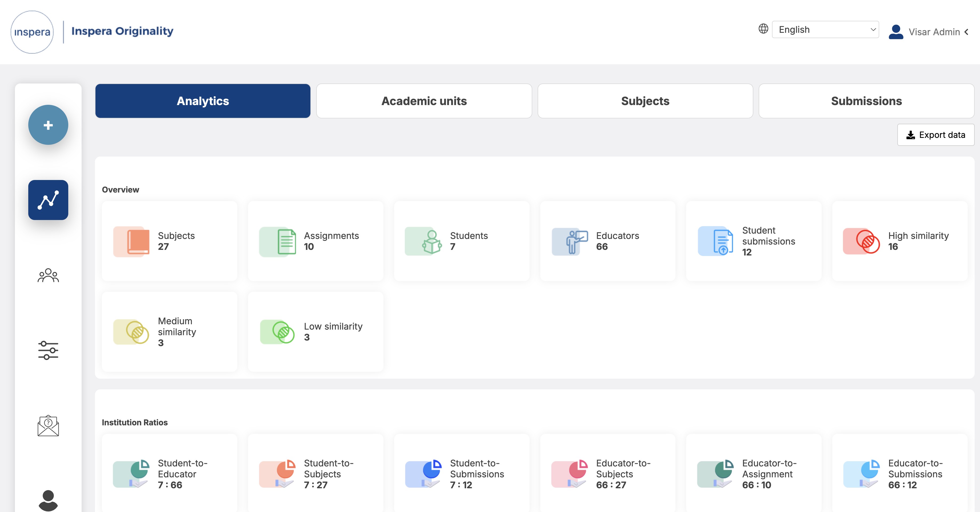Click the Visar Admin user avatar icon
980x512 pixels.
[x=896, y=31]
